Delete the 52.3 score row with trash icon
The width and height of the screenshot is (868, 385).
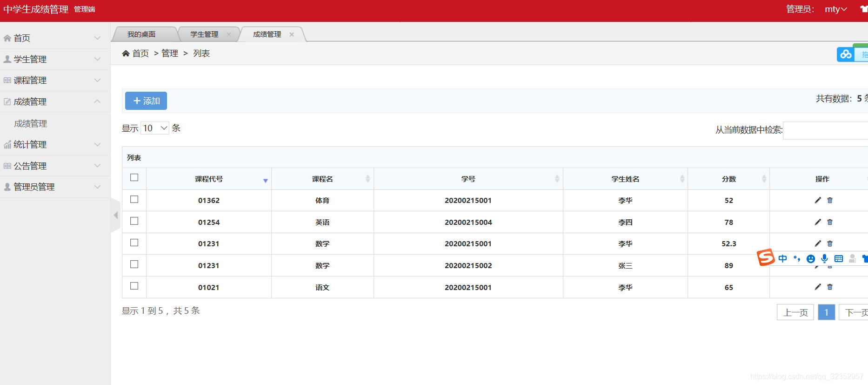coord(830,243)
